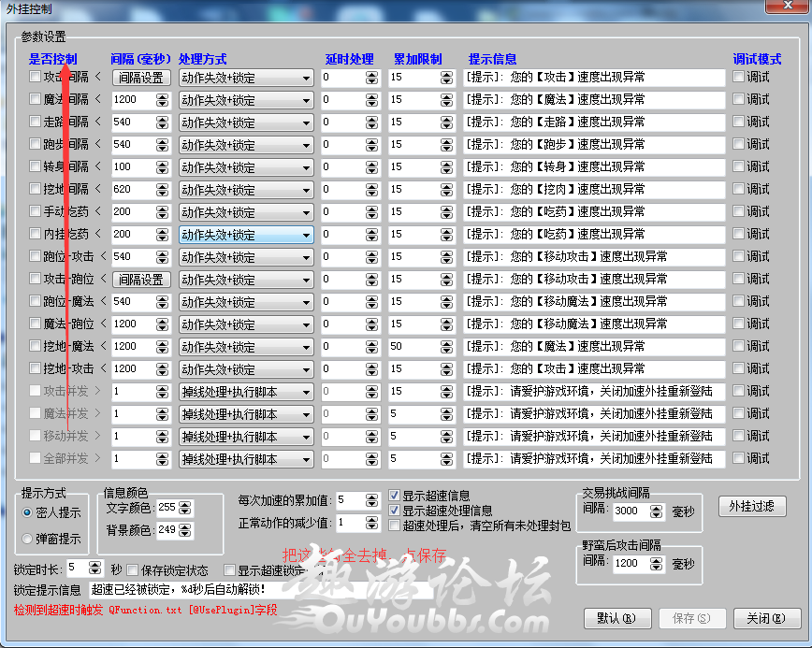The width and height of the screenshot is (812, 648).
Task: Toggle the 保存锁定状态 checkbox
Action: 132,569
